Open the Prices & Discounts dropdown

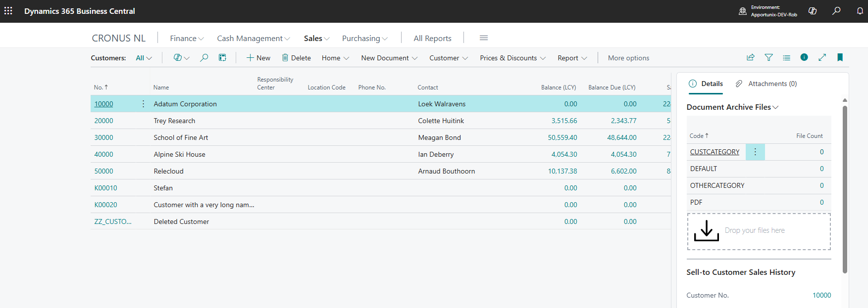point(512,58)
